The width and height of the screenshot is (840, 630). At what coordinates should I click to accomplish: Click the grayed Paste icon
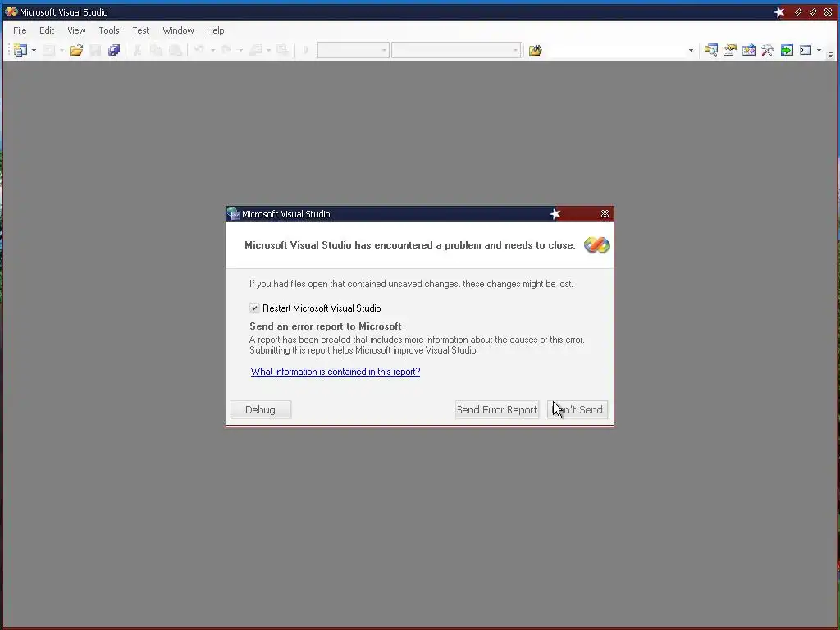[176, 50]
